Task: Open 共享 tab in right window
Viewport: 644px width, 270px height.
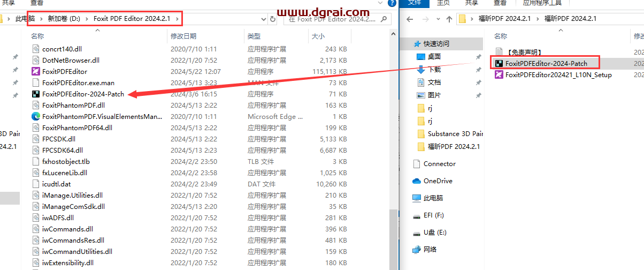Action: pyautogui.click(x=472, y=3)
